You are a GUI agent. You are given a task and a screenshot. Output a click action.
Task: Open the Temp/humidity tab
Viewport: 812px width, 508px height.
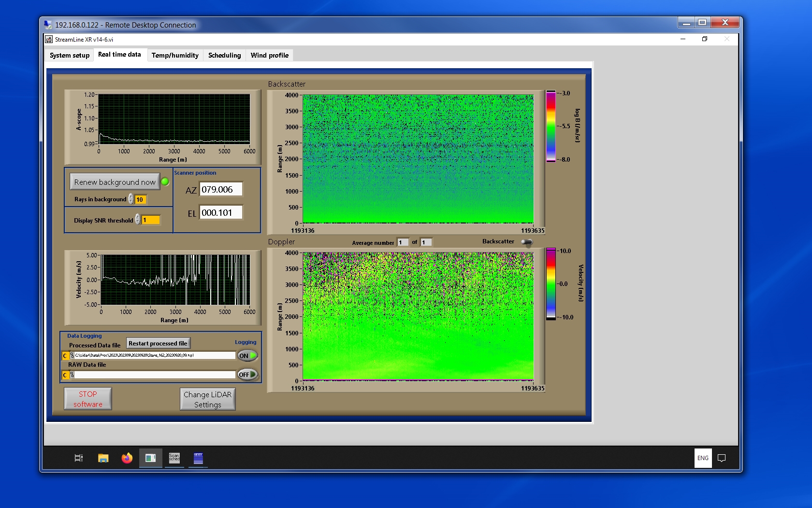[x=175, y=55]
